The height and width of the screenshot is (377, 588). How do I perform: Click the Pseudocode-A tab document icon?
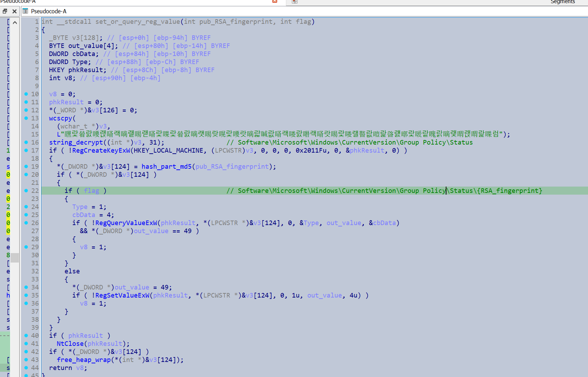coord(25,11)
